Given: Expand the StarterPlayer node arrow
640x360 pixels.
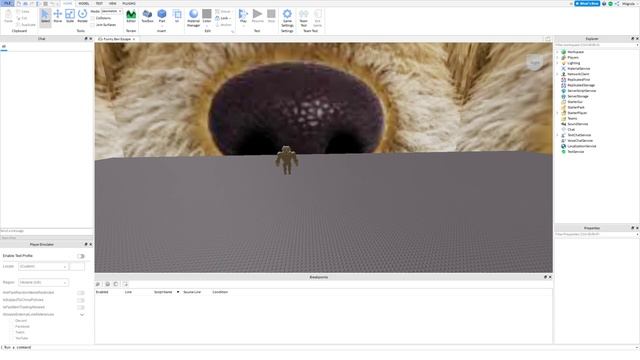Looking at the screenshot, I should point(558,113).
